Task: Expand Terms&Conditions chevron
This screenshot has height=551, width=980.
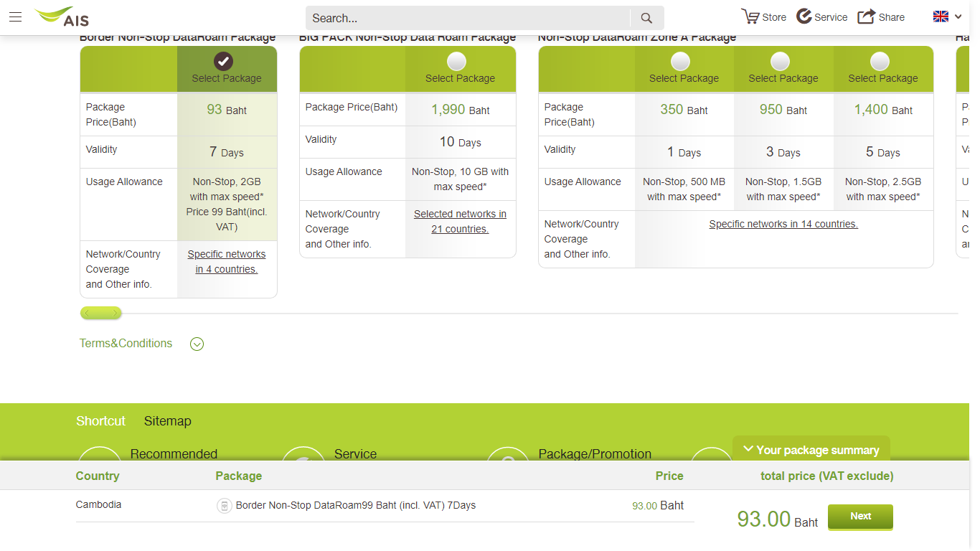Action: tap(197, 344)
